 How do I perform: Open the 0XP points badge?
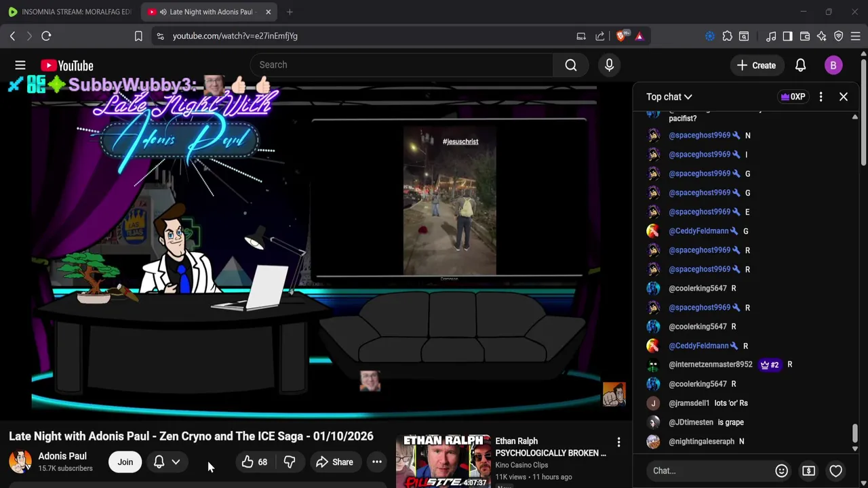click(793, 97)
